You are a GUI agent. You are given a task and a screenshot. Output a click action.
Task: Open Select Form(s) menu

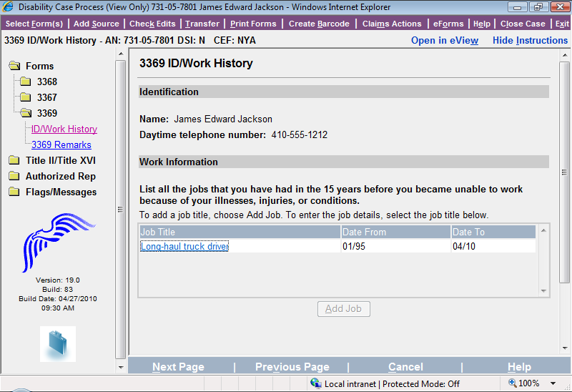[x=34, y=24]
